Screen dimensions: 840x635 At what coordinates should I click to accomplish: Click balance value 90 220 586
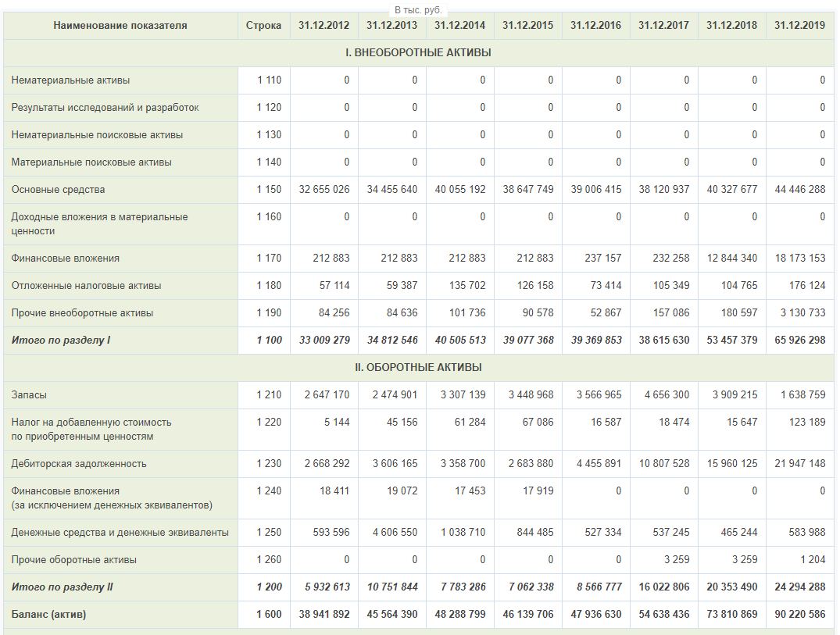coord(800,614)
